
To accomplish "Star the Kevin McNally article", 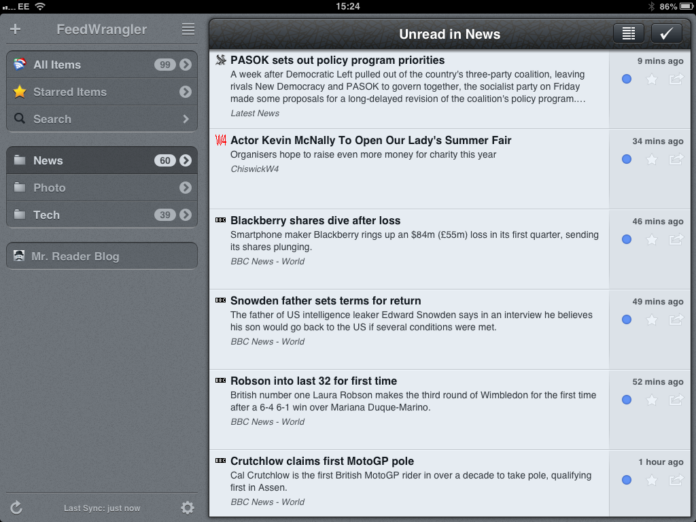I will 651,159.
